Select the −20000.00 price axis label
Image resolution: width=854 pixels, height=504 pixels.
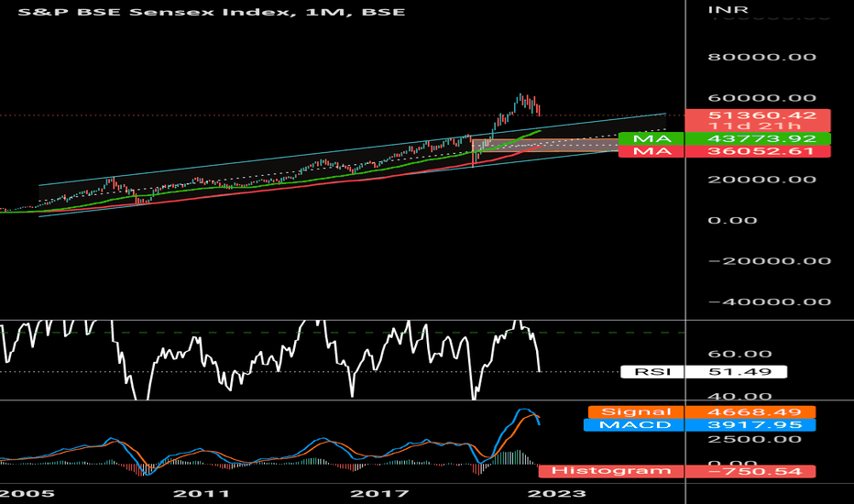coord(769,261)
